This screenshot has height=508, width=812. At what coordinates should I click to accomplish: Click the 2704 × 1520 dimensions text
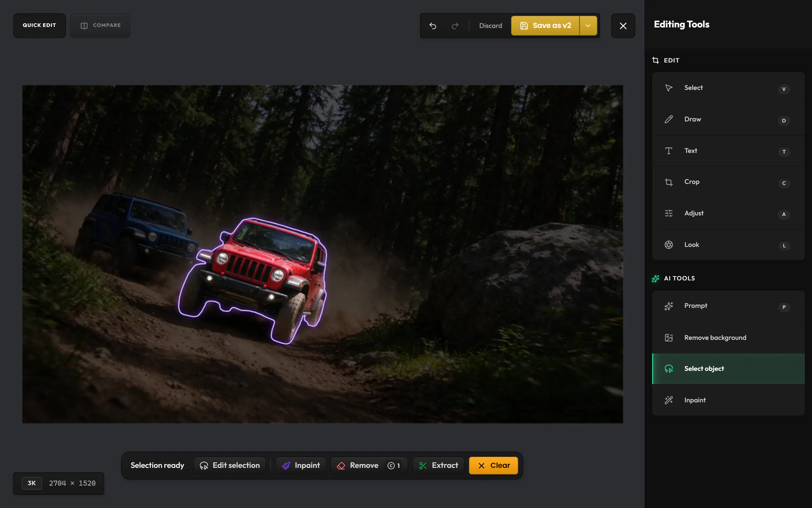pyautogui.click(x=72, y=483)
